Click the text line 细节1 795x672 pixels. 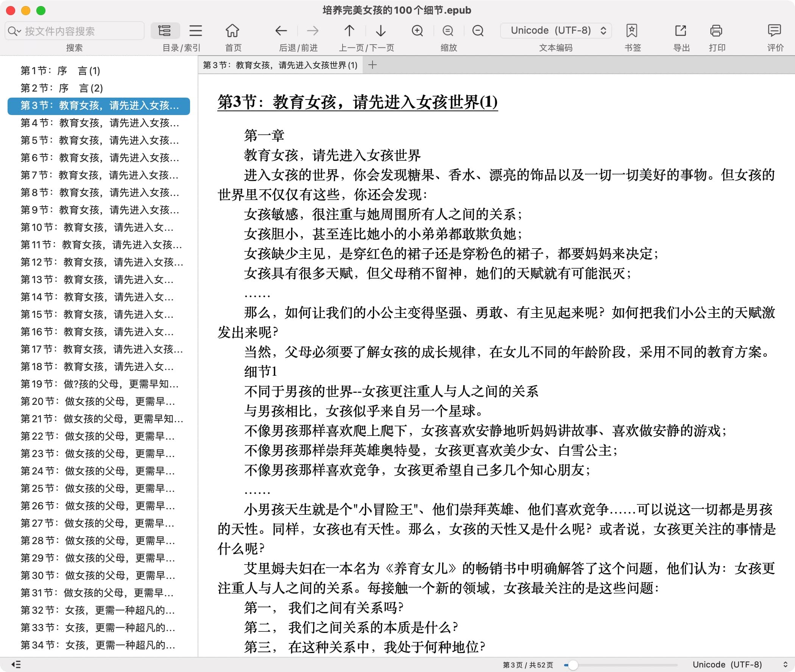click(261, 372)
